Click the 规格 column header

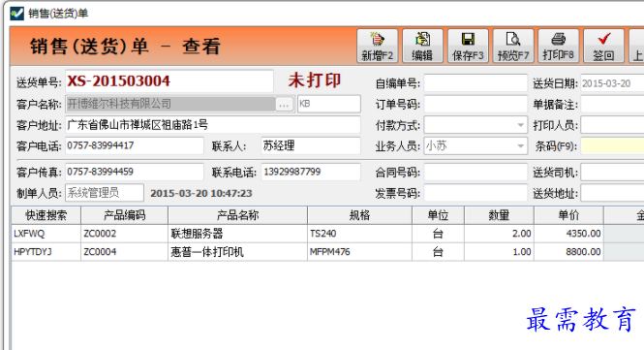[x=360, y=215]
